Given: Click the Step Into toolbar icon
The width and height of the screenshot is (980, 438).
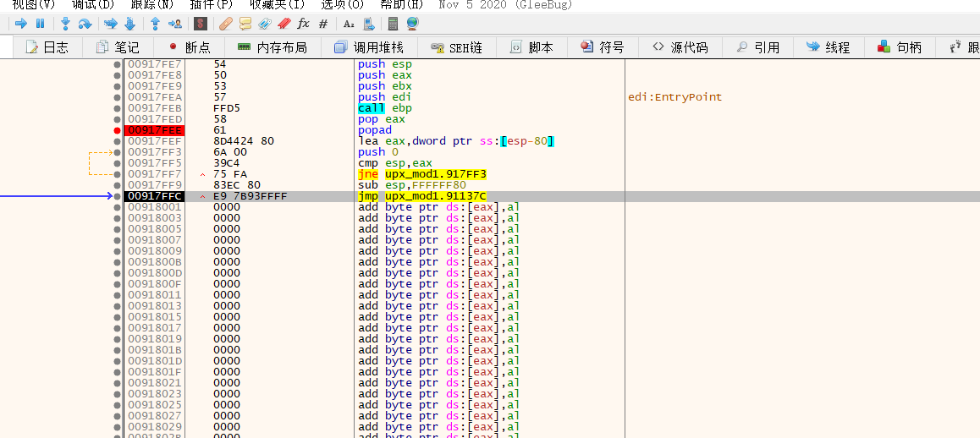Looking at the screenshot, I should coord(65,24).
